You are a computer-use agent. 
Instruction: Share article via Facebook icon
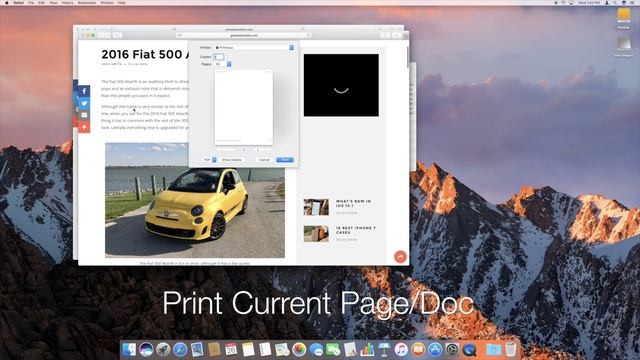tap(84, 91)
